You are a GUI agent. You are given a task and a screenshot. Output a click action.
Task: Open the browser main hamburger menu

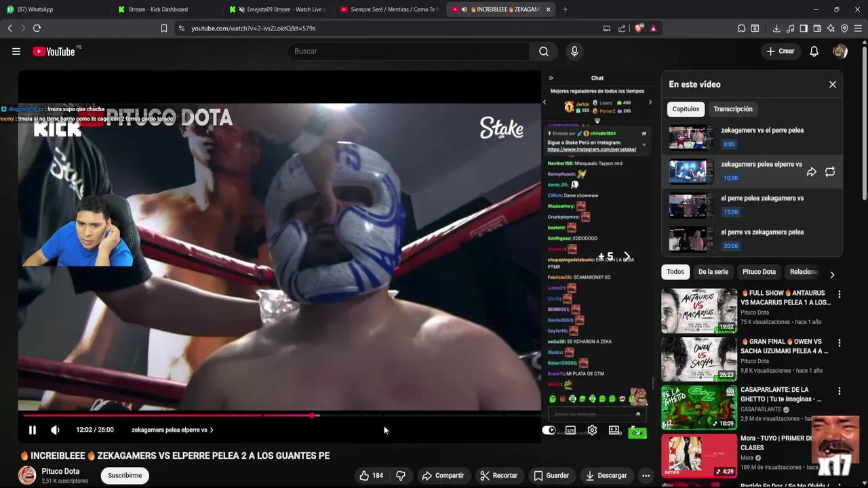[859, 28]
